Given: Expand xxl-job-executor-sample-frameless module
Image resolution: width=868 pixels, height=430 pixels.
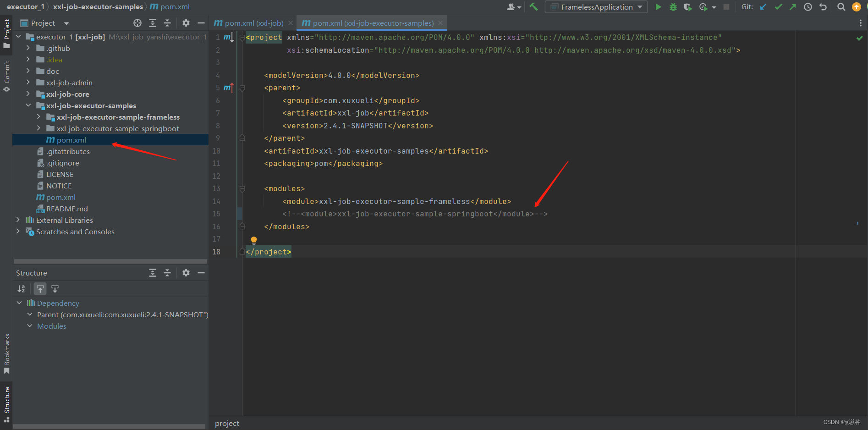Looking at the screenshot, I should coord(38,116).
